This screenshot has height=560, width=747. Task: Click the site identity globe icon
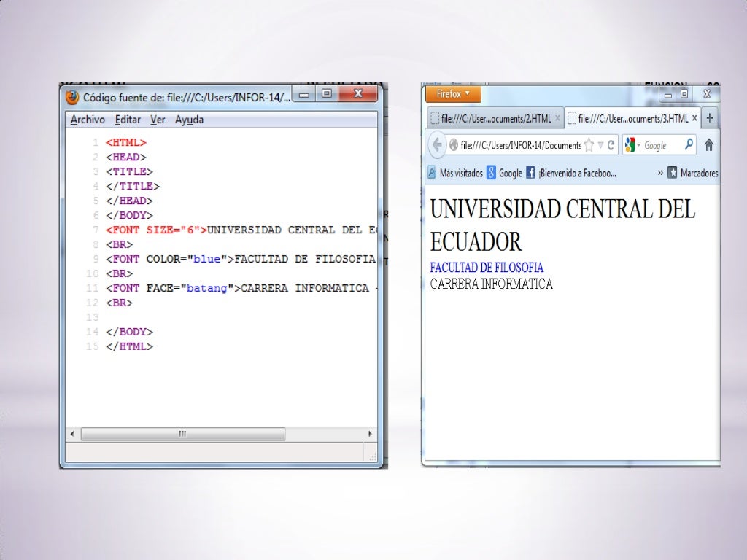coord(454,145)
